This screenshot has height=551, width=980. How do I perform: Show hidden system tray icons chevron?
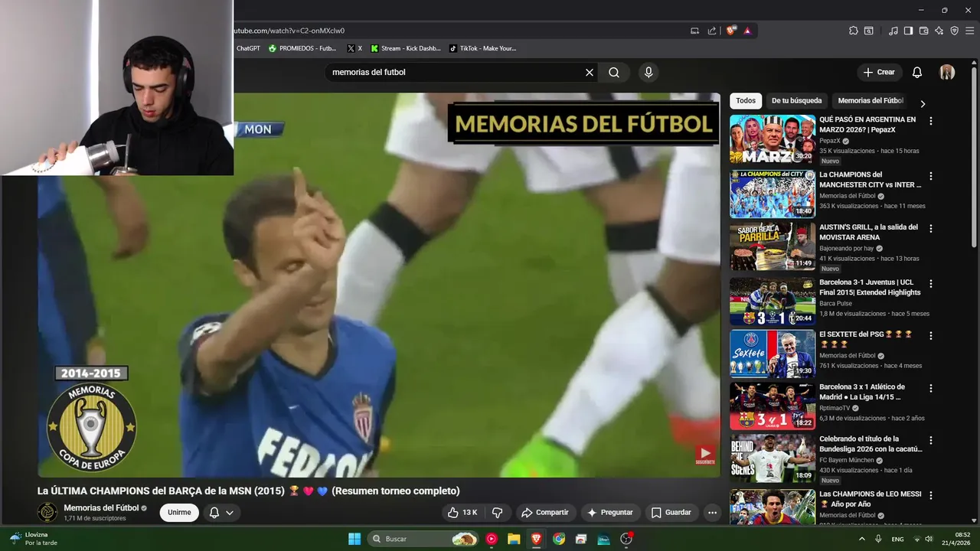coord(862,539)
